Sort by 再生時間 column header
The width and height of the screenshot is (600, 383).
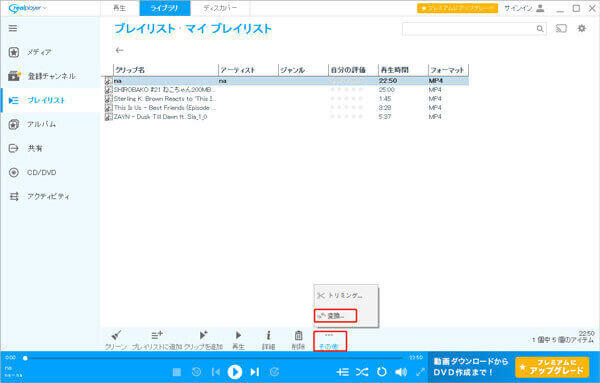coord(403,70)
